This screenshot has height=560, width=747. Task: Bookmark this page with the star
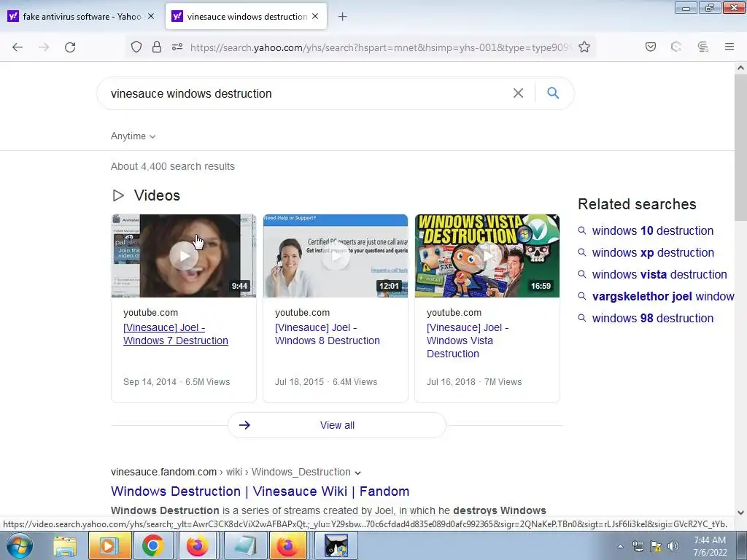tap(584, 47)
